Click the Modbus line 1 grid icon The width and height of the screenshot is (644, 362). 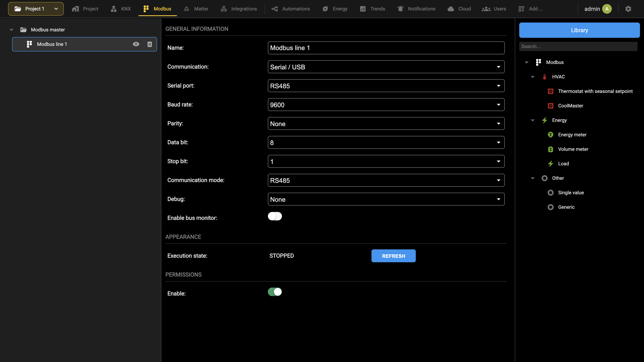tap(29, 44)
